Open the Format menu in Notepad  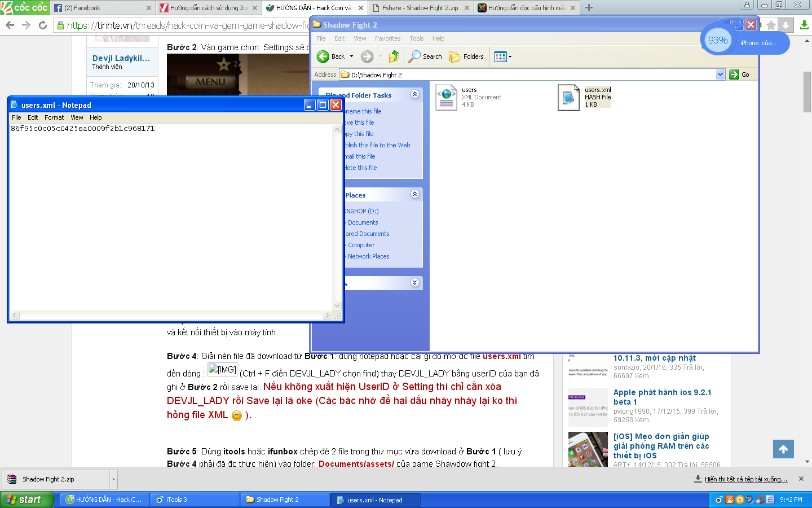pyautogui.click(x=54, y=117)
